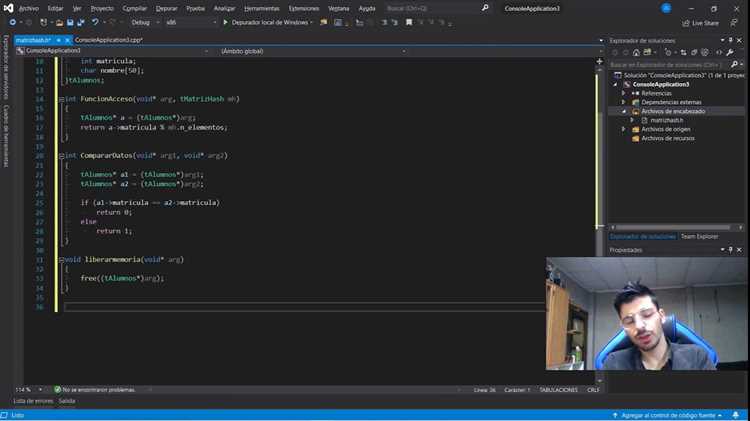Open the Editar menu
The image size is (750, 421).
[x=55, y=8]
